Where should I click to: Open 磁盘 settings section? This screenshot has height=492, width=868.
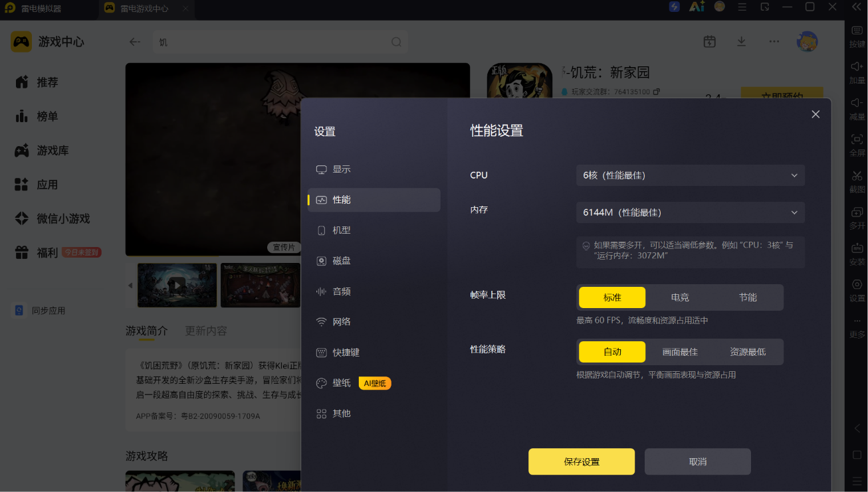coord(374,261)
